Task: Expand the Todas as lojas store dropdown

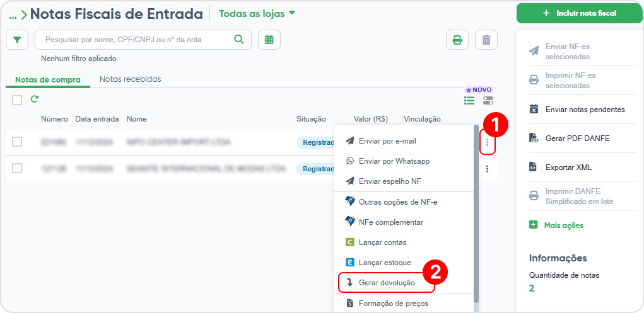Action: tap(257, 13)
